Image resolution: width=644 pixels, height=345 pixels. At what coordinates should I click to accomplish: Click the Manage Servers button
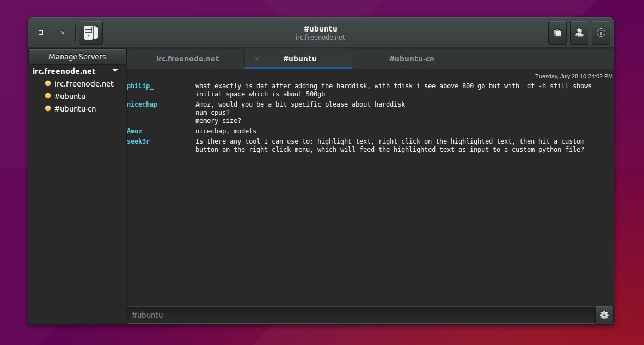[77, 57]
